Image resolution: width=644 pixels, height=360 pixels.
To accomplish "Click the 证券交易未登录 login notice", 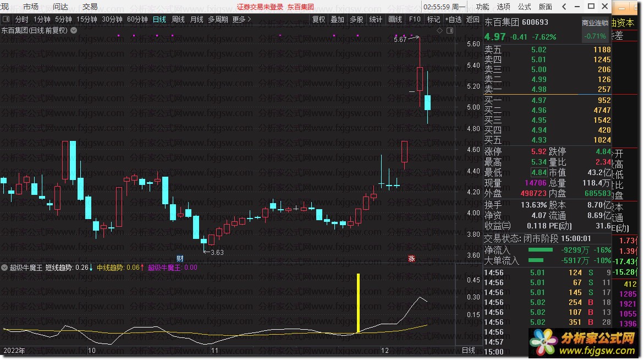I will pyautogui.click(x=260, y=7).
